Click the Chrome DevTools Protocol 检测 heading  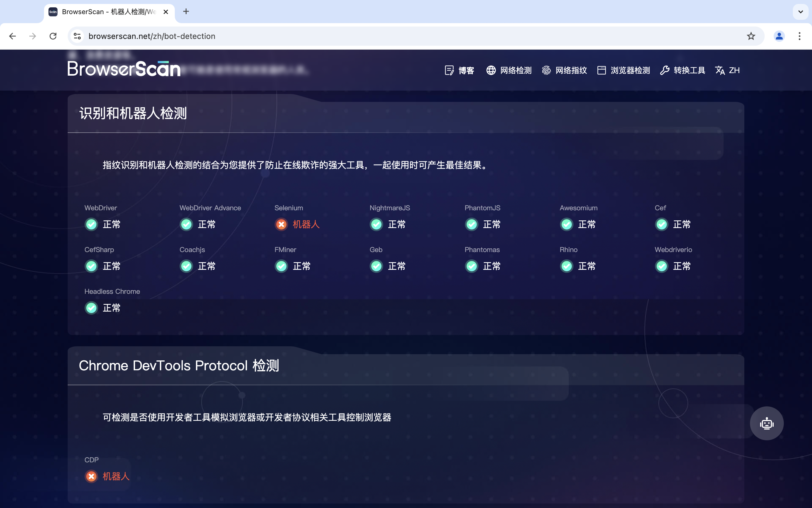[179, 365]
